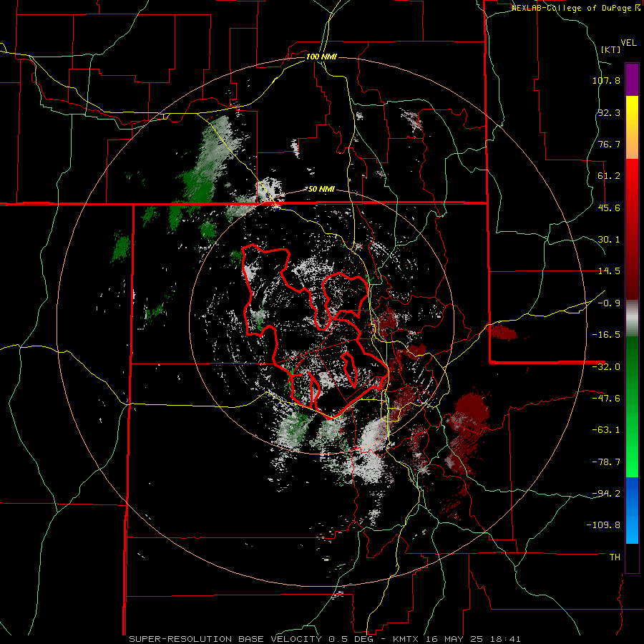Click the 14.5 legend value
This screenshot has height=644, width=644.
pos(609,271)
